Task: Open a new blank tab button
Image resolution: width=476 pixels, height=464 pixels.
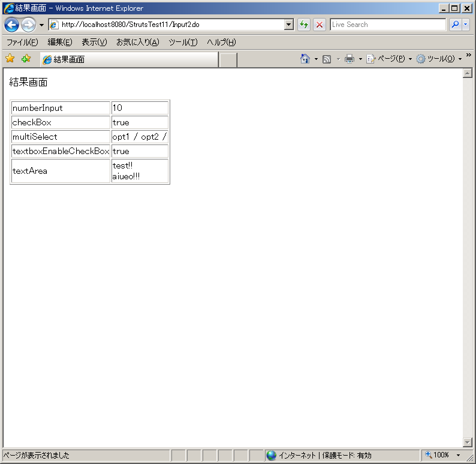Action: click(228, 59)
